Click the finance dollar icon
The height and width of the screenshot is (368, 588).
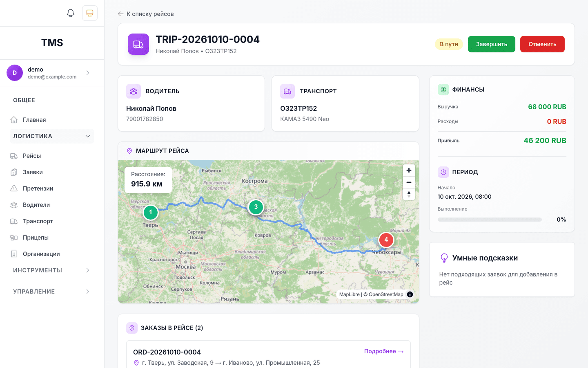click(443, 90)
